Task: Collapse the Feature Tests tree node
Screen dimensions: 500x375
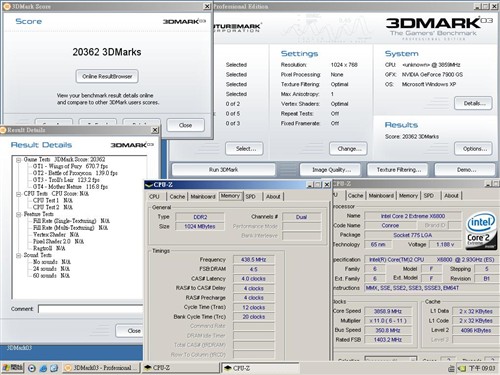Action: [18, 214]
